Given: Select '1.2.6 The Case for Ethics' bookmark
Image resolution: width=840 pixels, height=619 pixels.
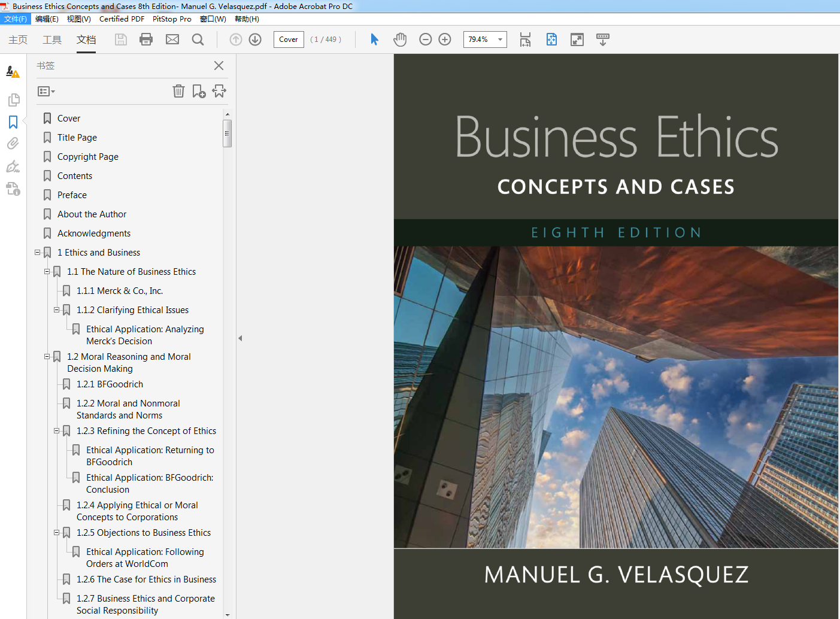Looking at the screenshot, I should (146, 579).
